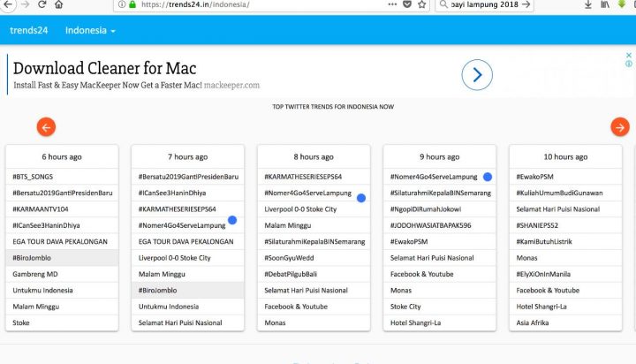This screenshot has width=636, height=364.
Task: Click the blue arrow on the ad banner
Action: 477,75
